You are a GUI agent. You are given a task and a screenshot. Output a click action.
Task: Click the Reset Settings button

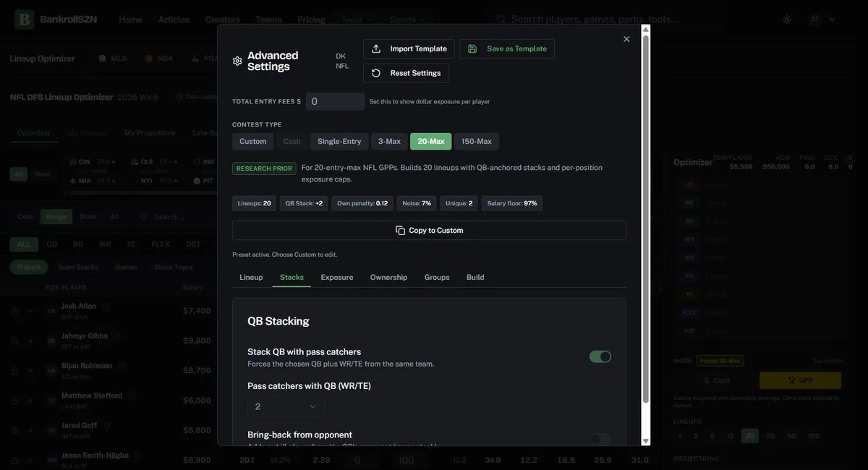coord(406,73)
